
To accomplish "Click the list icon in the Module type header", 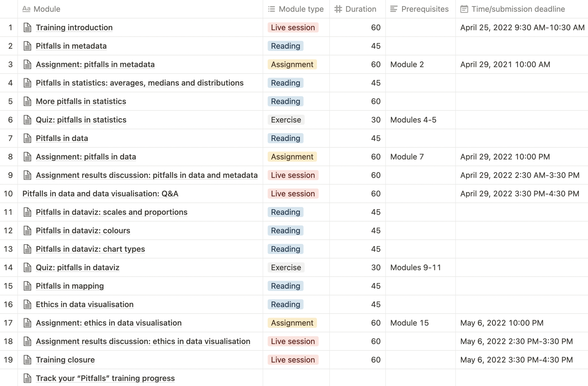I will click(x=271, y=9).
